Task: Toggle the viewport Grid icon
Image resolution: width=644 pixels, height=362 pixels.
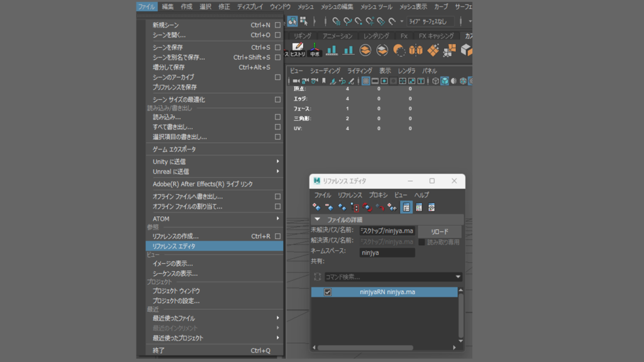Action: [x=365, y=81]
